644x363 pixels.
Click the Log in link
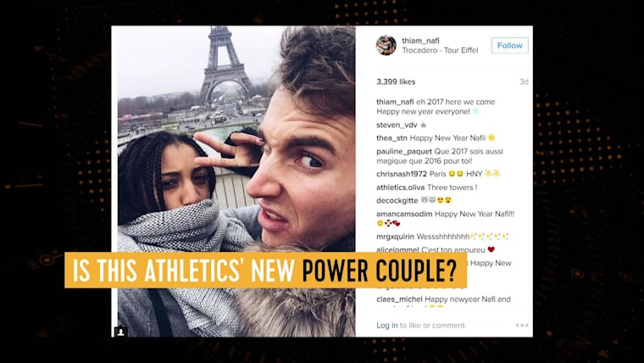tap(387, 325)
